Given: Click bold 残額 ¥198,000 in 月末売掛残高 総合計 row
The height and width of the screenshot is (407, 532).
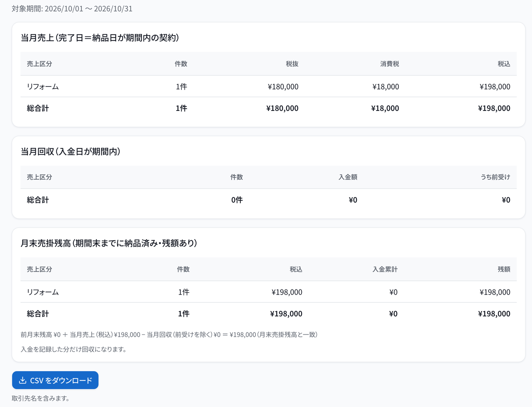Looking at the screenshot, I should click(494, 313).
